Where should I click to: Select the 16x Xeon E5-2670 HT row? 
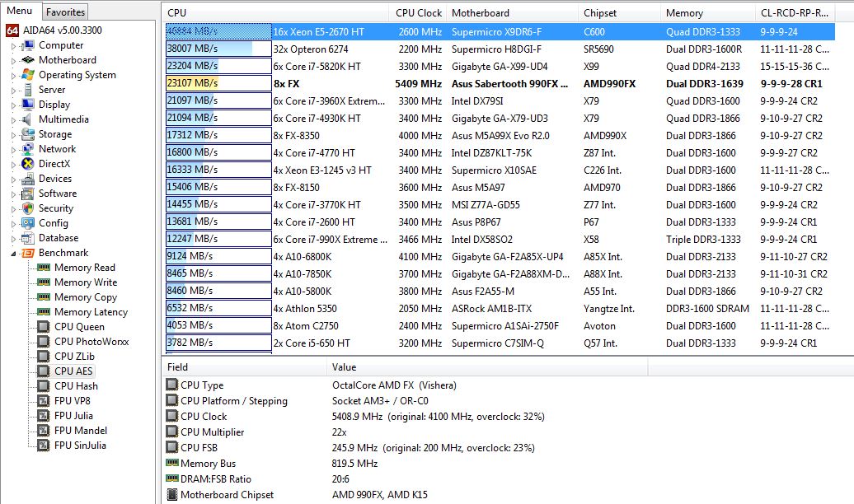tap(500, 31)
